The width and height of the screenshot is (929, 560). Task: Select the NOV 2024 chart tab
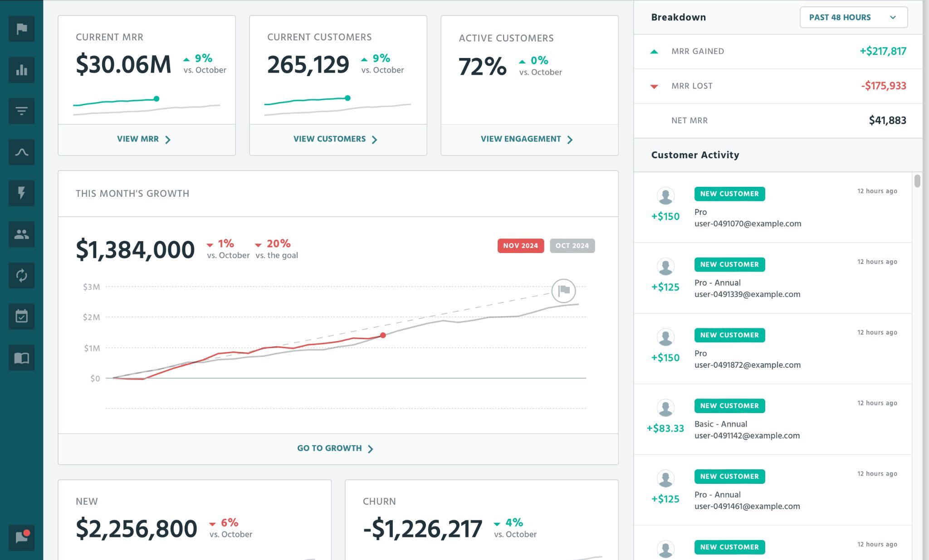pyautogui.click(x=520, y=246)
